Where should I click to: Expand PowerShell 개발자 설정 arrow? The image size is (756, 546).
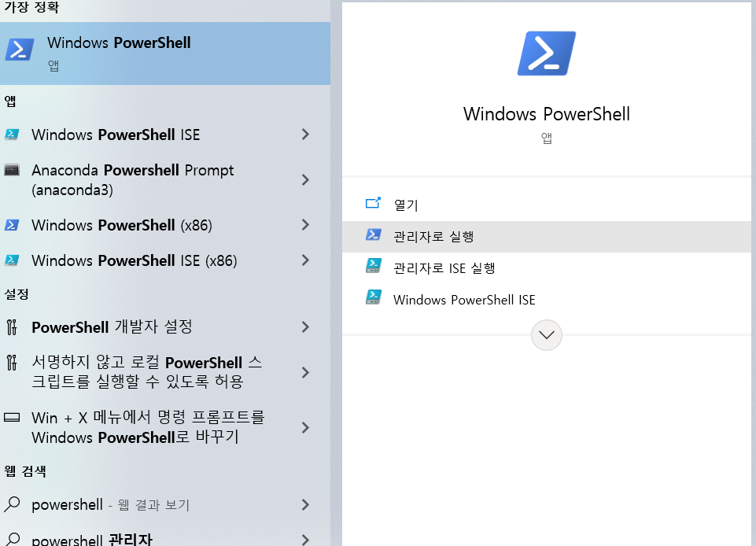pos(305,327)
